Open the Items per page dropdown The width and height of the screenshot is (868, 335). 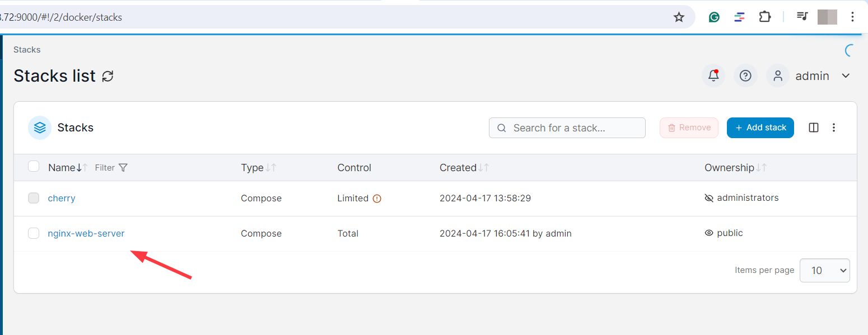[x=824, y=270]
